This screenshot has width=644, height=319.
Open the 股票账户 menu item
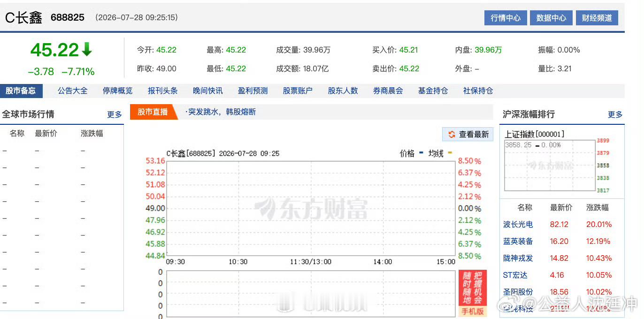tap(298, 91)
